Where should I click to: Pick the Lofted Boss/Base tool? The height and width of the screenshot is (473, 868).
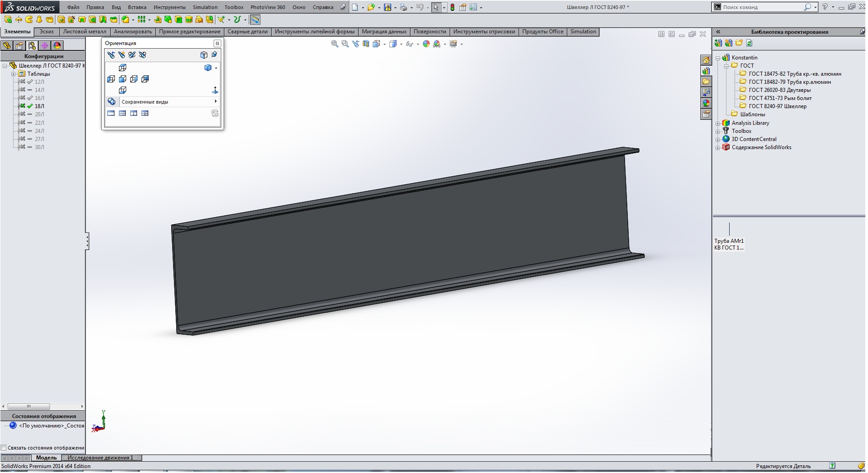(39, 19)
